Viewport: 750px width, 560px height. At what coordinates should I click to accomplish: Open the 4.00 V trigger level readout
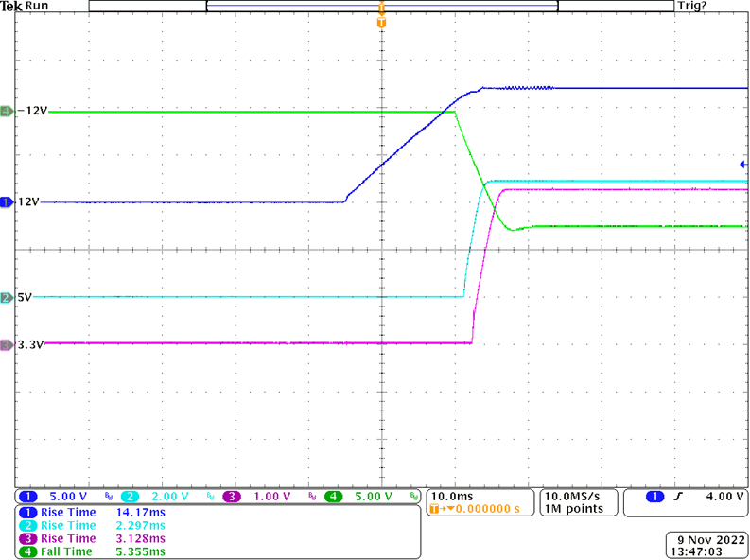tap(724, 497)
